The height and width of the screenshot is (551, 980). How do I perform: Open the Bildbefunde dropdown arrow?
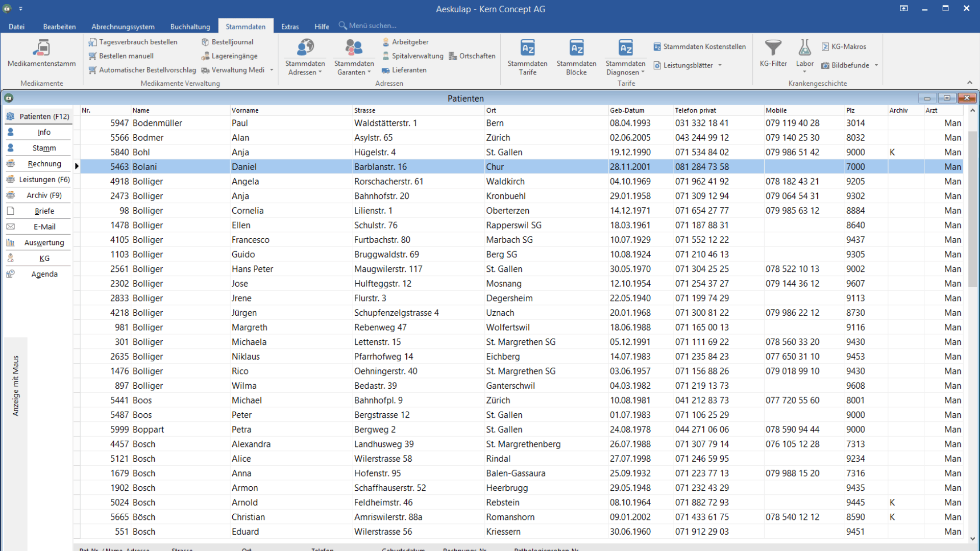point(876,65)
